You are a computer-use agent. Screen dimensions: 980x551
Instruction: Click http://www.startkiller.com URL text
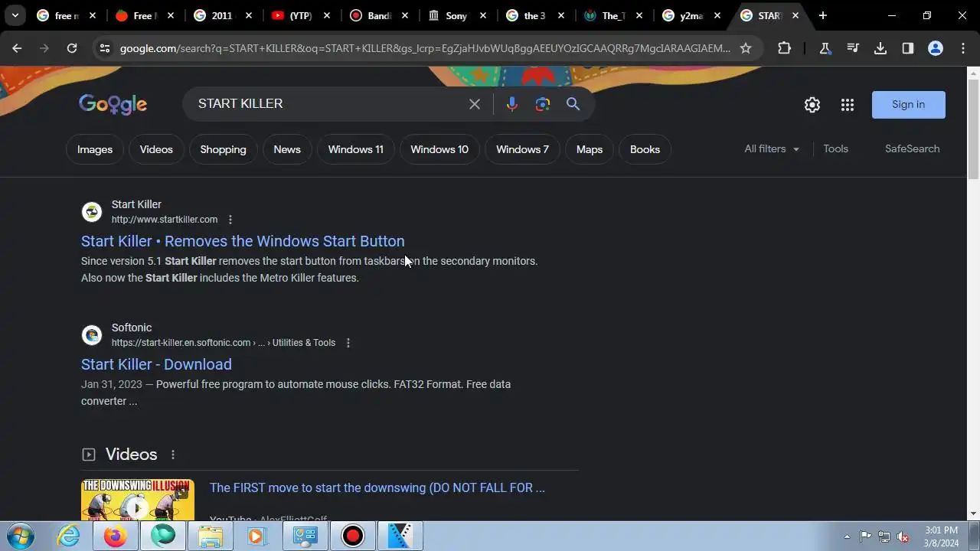[x=165, y=220]
